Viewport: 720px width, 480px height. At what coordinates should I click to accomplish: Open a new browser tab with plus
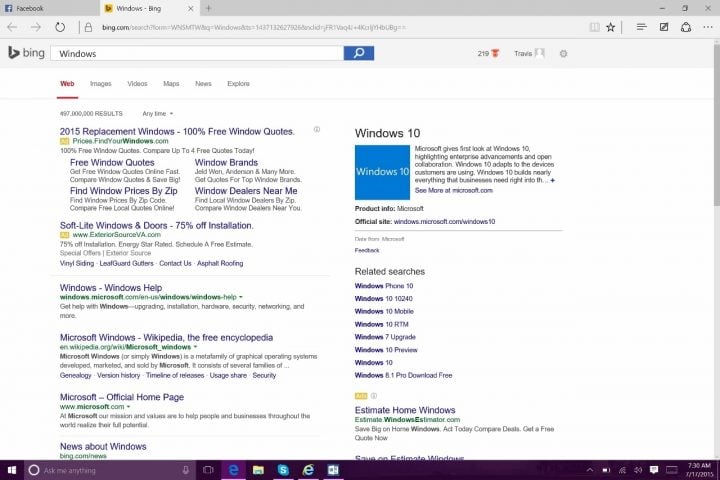tap(208, 8)
